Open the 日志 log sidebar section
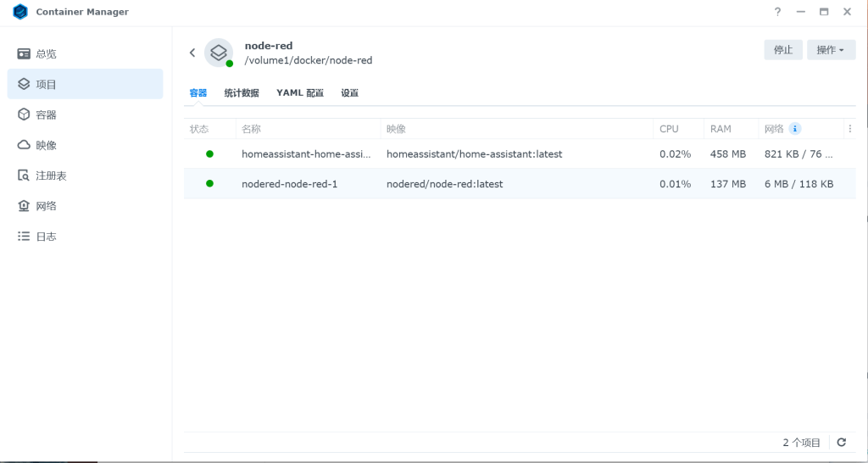868x463 pixels. coord(86,237)
